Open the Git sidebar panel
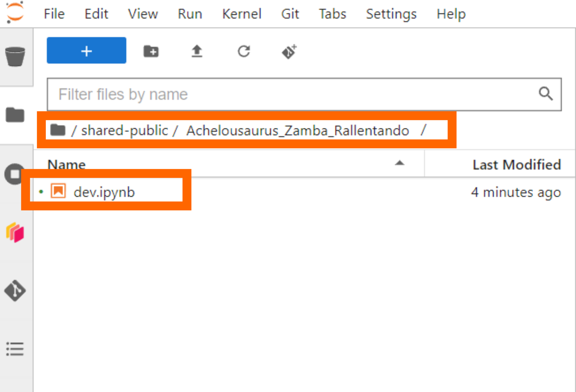The image size is (576, 392). pyautogui.click(x=15, y=290)
